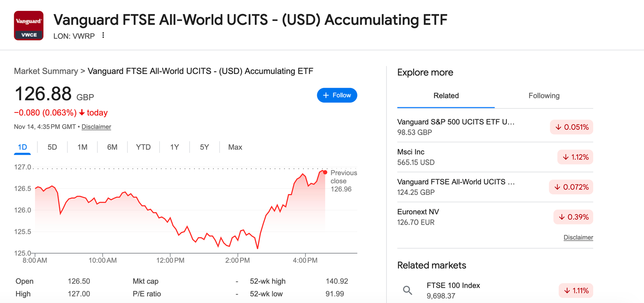Click the search icon beside FTSE 100 Index
The width and height of the screenshot is (644, 303).
coord(407,290)
